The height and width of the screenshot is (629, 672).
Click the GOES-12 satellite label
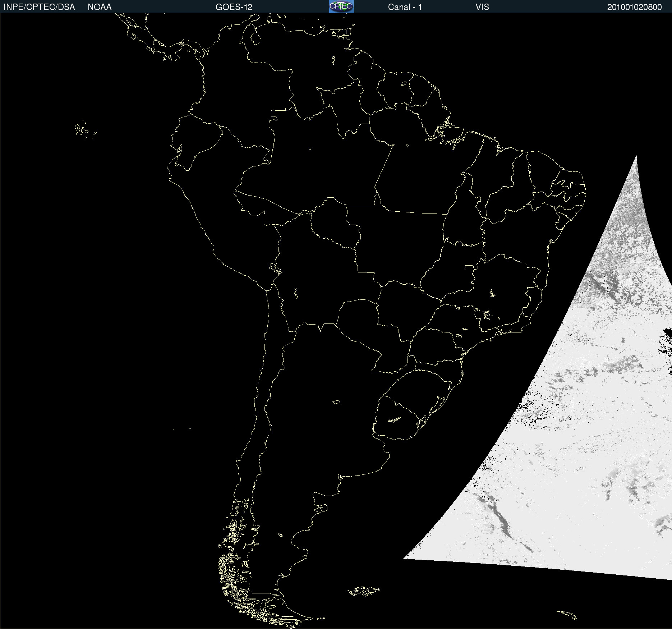[234, 7]
